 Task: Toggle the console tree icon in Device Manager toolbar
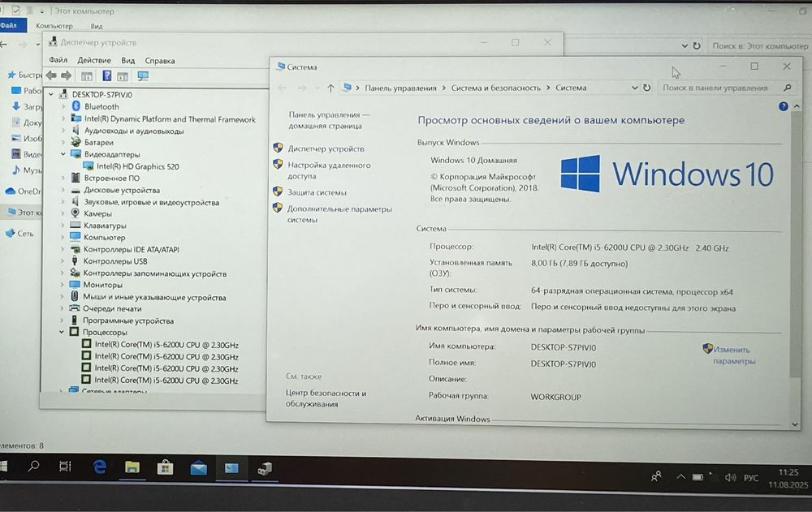point(87,76)
